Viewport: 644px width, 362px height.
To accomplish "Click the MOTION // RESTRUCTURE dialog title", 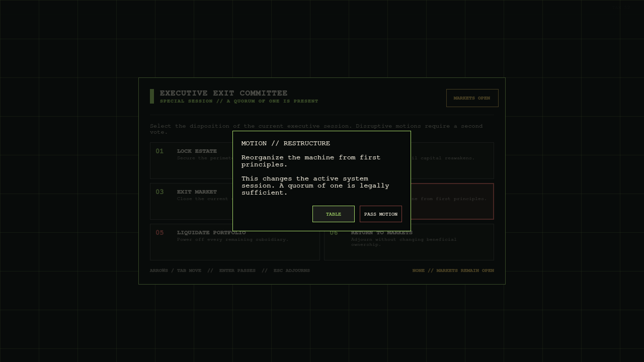I will point(286,143).
